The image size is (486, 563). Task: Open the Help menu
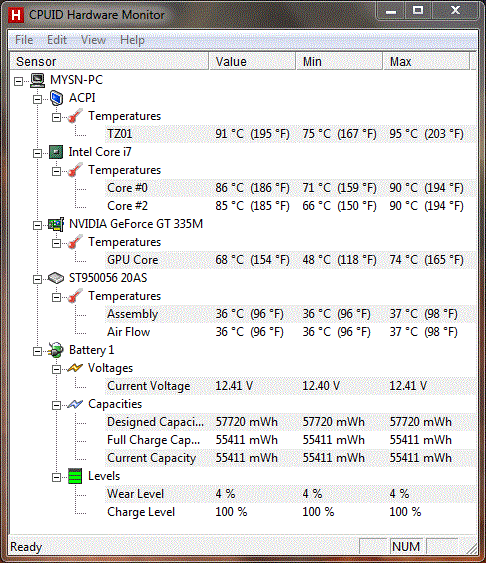132,40
